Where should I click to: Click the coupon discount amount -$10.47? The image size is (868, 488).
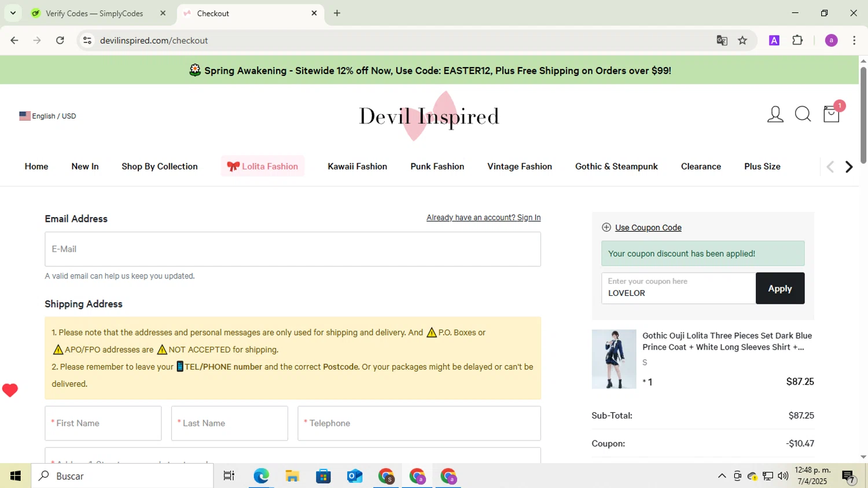point(800,443)
